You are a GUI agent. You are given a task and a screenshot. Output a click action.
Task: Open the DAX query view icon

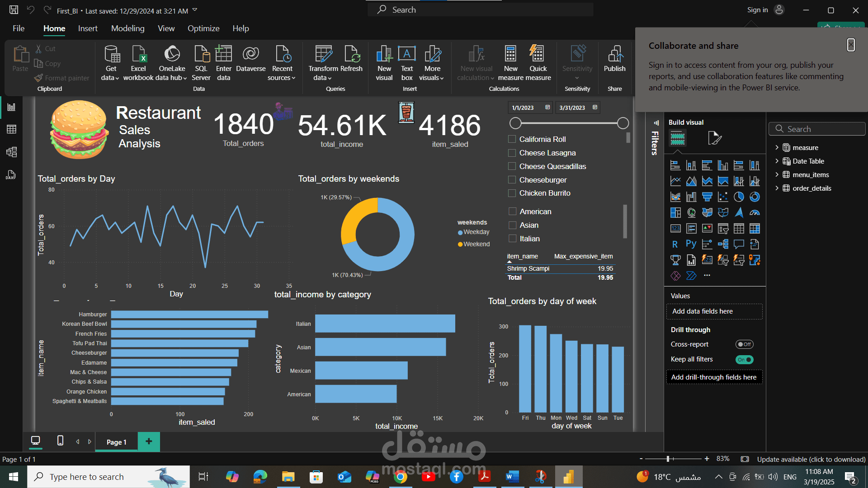click(x=11, y=175)
